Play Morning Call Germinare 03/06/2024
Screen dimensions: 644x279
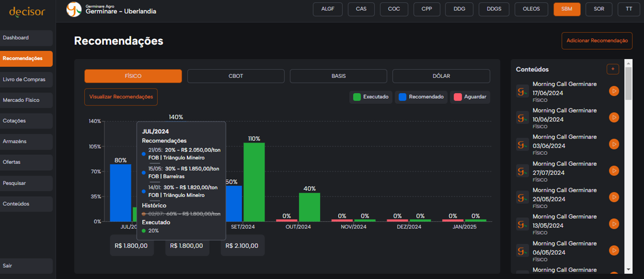[614, 144]
